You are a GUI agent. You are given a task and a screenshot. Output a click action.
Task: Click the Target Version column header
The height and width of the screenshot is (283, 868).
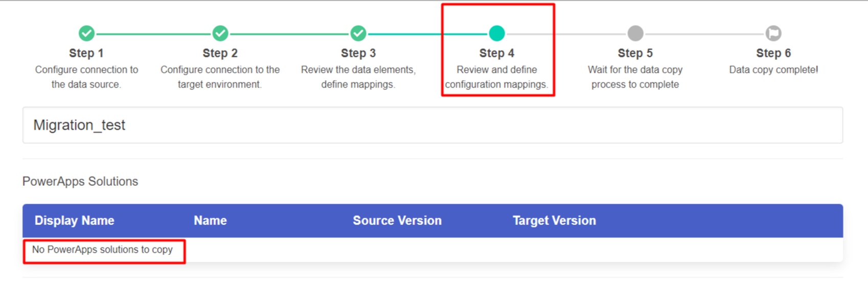(554, 221)
